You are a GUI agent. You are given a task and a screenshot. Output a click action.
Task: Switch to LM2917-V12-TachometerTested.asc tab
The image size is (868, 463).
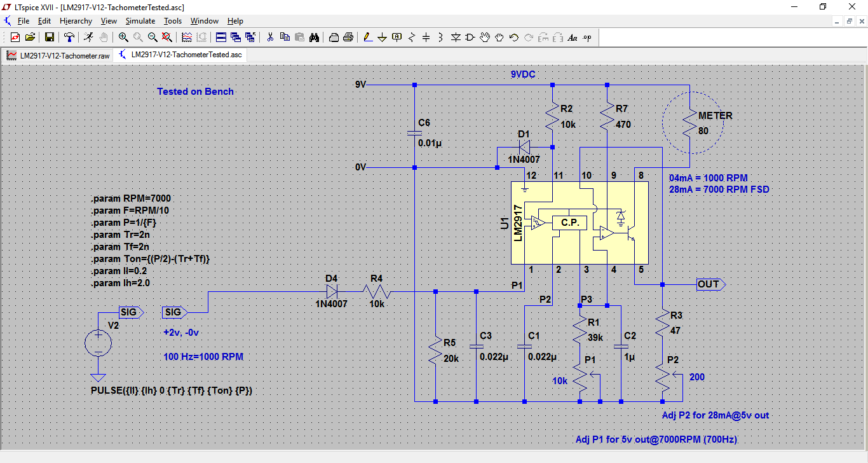180,55
